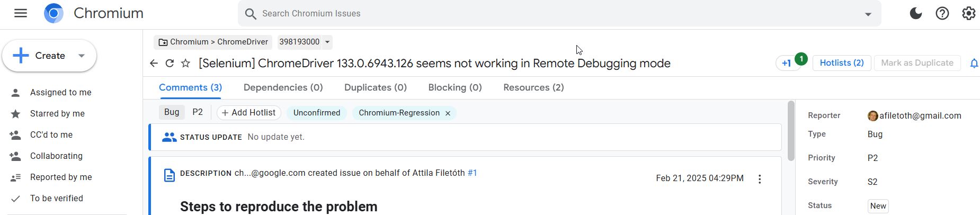Open the help question mark icon
Screen dimensions: 980x215
[942, 13]
